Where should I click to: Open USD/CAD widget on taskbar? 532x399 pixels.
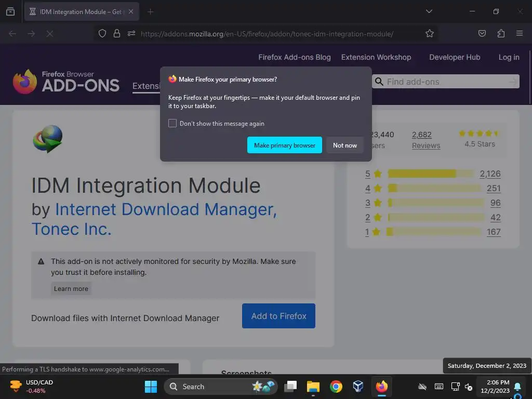[31, 387]
